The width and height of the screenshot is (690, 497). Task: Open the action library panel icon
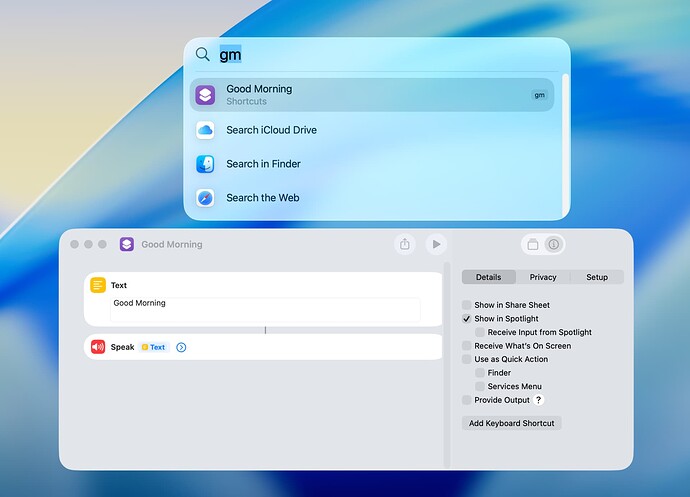tap(533, 244)
